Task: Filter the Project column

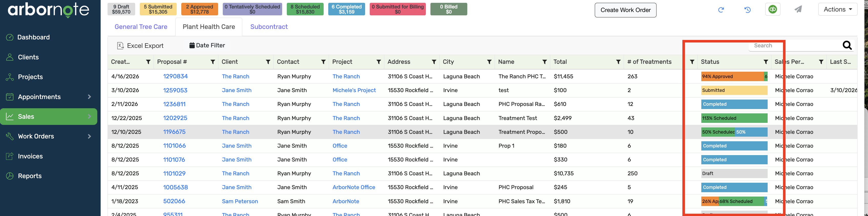Action: point(379,62)
